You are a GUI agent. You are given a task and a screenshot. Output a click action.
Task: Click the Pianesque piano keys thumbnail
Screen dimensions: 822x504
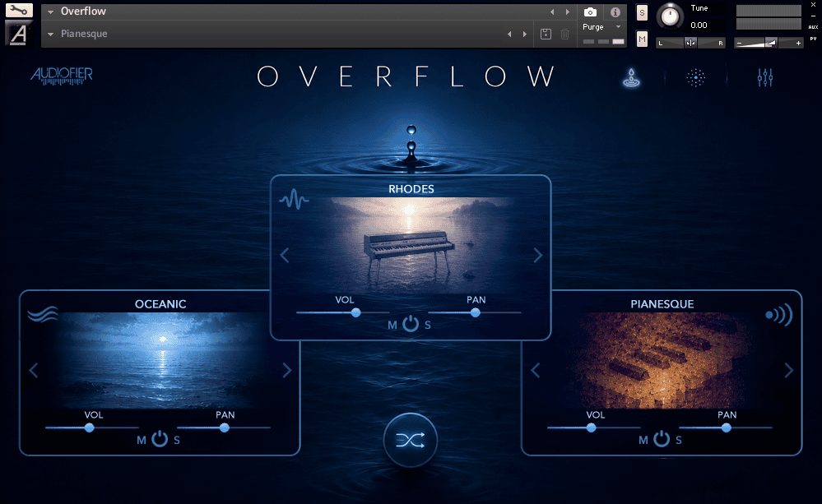pos(662,360)
